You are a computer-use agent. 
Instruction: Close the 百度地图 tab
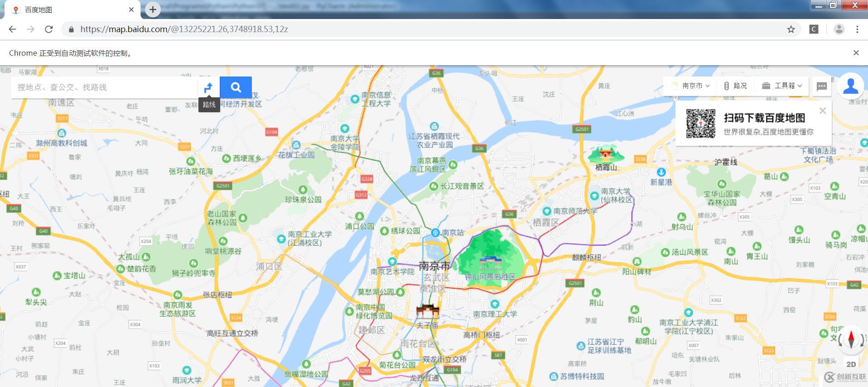pos(131,10)
